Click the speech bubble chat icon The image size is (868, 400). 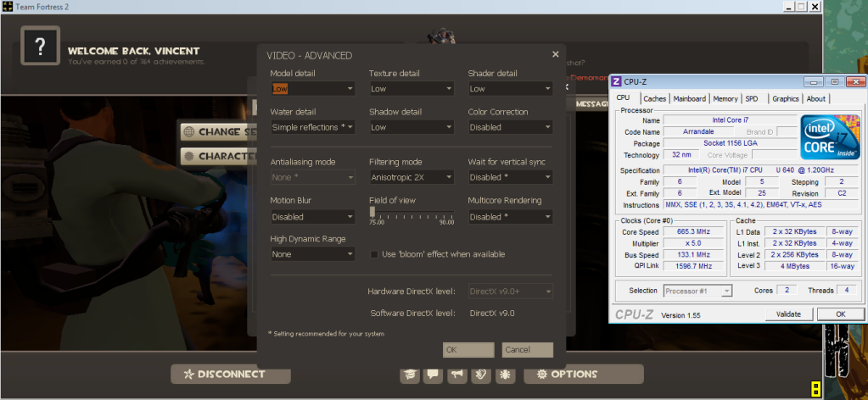pos(433,375)
